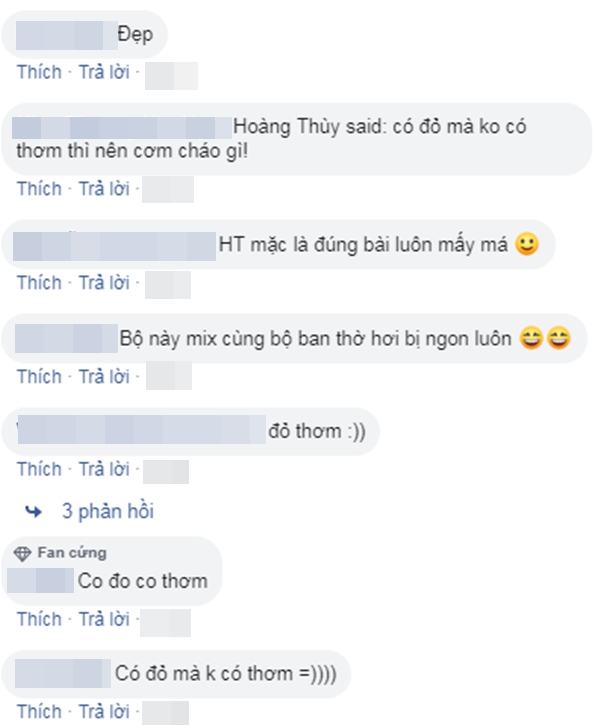The image size is (600, 726).
Task: Like the 'Đẹp' comment with Thích
Action: pos(39,72)
